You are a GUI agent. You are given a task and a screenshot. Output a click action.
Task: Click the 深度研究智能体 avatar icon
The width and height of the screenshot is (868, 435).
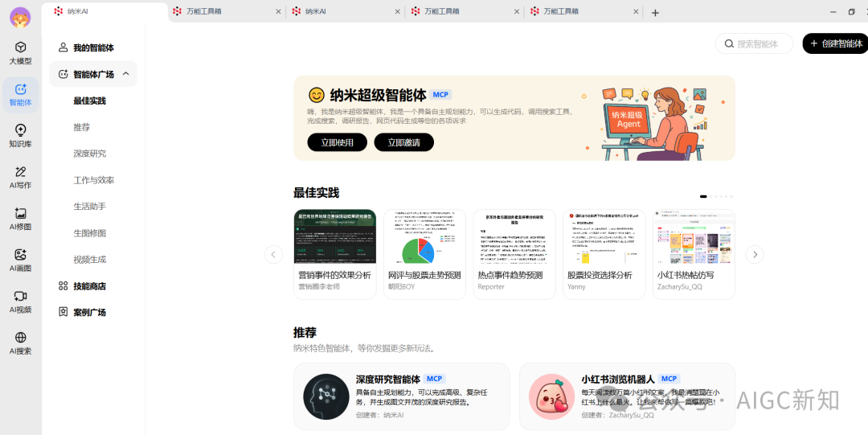click(x=326, y=396)
